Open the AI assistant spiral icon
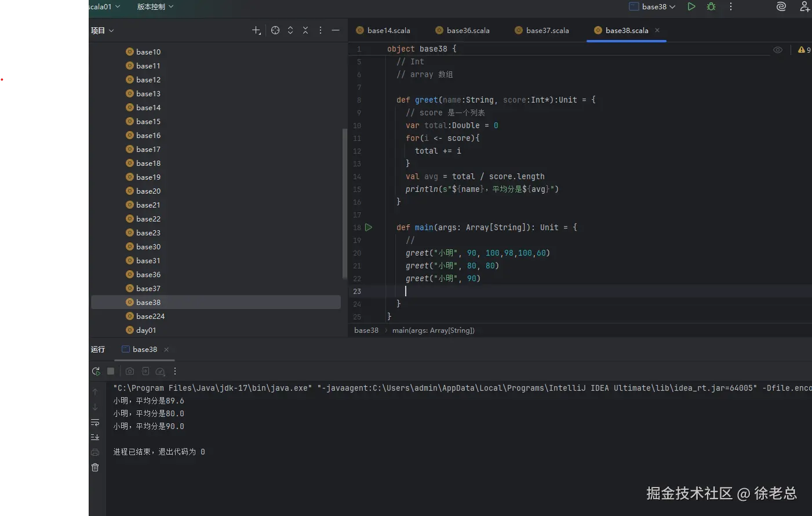Viewport: 812px width, 516px height. [781, 6]
